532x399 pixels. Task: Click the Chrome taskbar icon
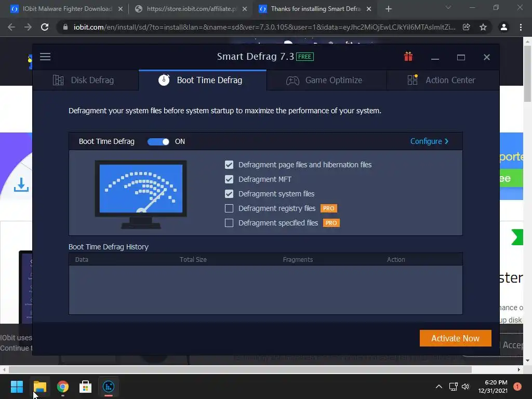[x=63, y=387]
